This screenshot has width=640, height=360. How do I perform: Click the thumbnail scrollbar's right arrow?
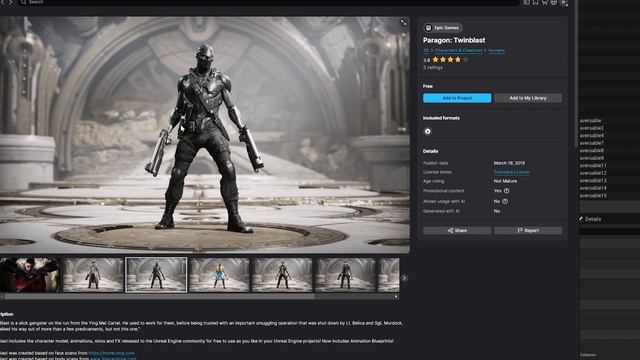coord(396,297)
